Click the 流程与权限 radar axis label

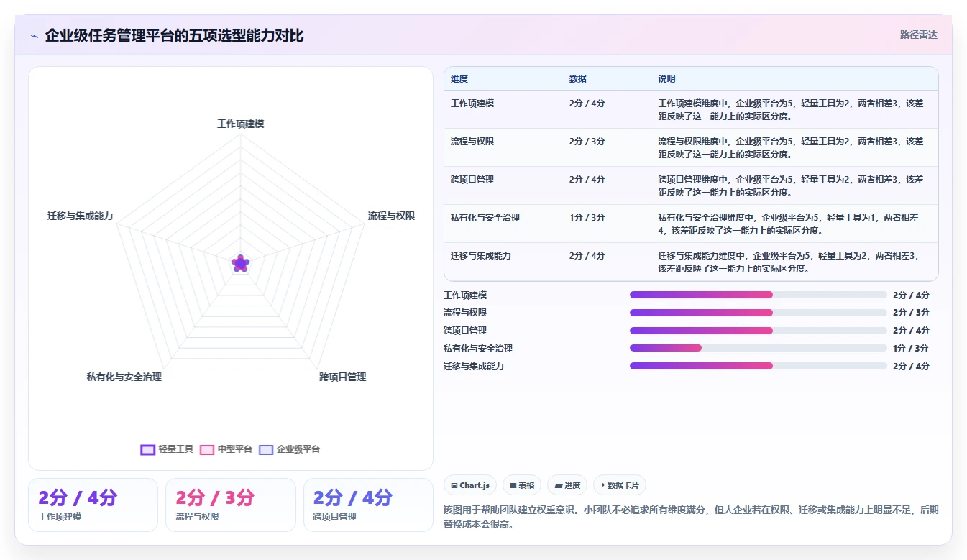coord(391,216)
